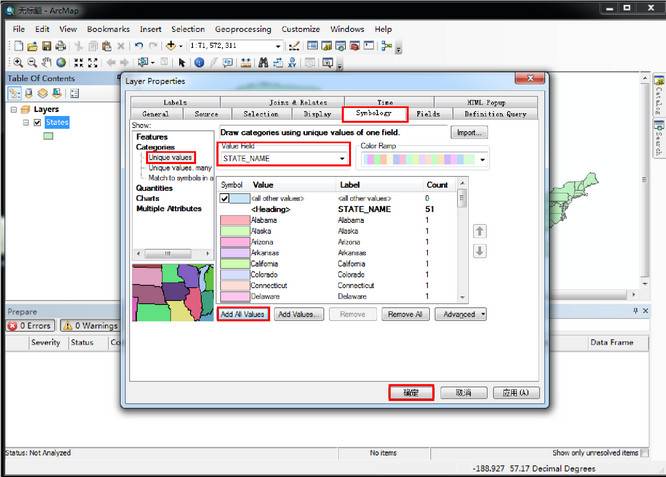Click the California color symbol swatch

pos(235,264)
